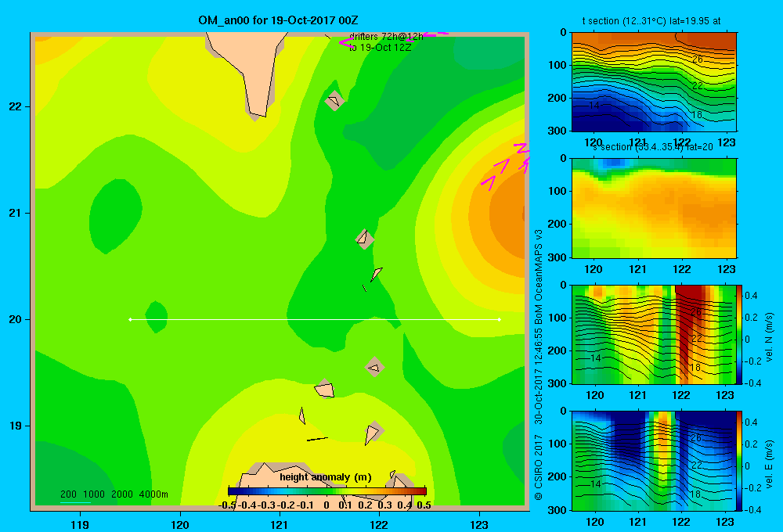
Task: Click "1000" in the depth contour legend
Action: coord(94,494)
